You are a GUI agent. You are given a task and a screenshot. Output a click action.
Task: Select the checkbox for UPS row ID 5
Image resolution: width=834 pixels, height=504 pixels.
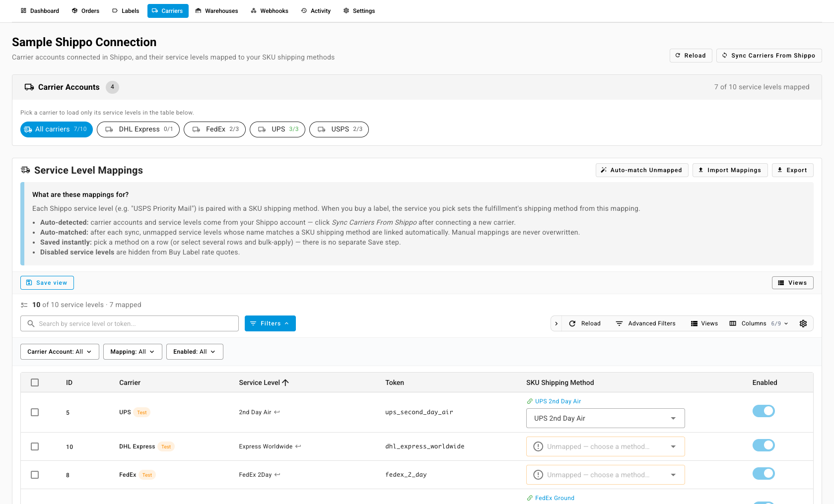click(35, 412)
